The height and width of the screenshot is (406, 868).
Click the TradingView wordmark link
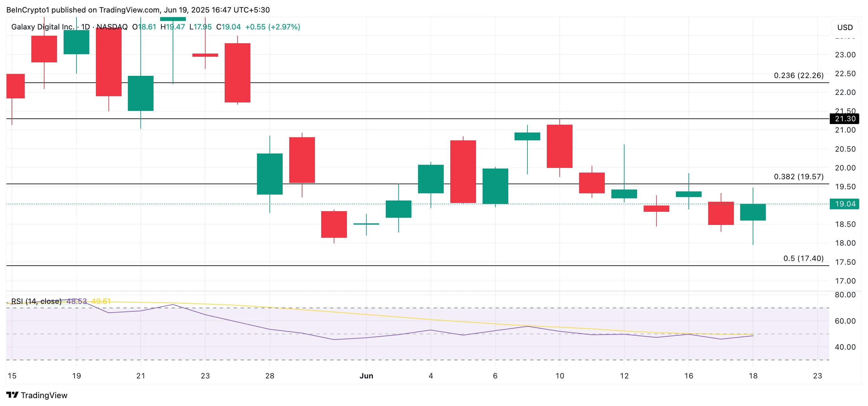click(x=44, y=395)
